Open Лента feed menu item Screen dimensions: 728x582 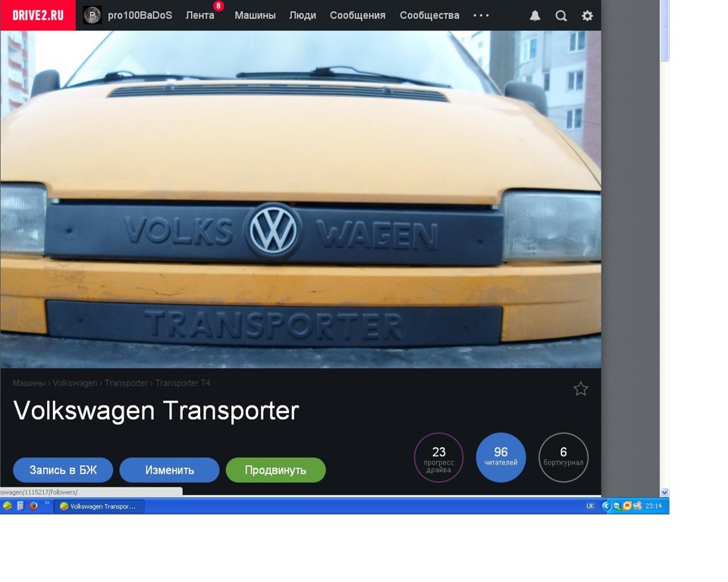pyautogui.click(x=200, y=15)
